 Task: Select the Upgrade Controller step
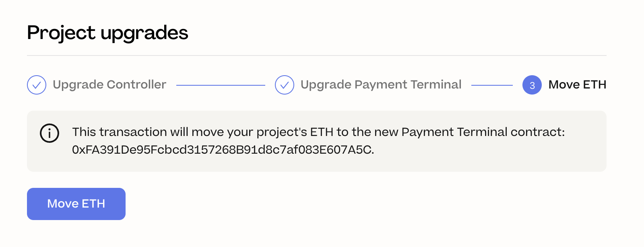tap(109, 85)
